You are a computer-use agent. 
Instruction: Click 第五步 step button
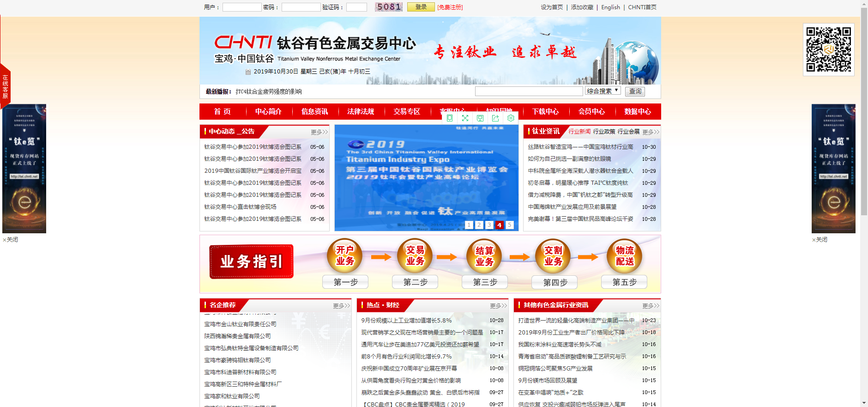coord(624,282)
